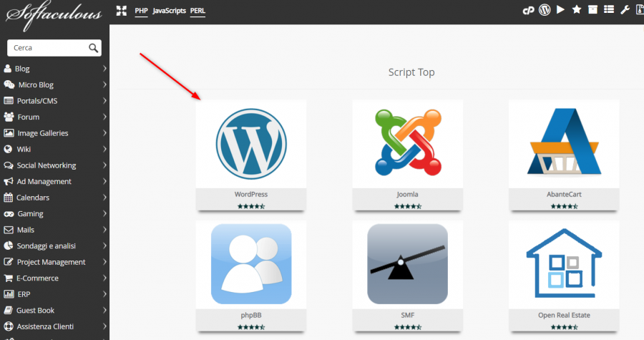Image resolution: width=644 pixels, height=340 pixels.
Task: Open WordPress manager icon in top toolbar
Action: pyautogui.click(x=545, y=10)
